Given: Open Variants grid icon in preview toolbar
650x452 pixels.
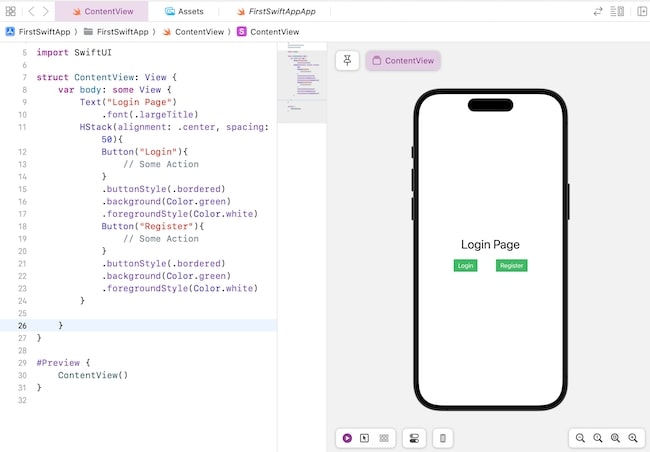Looking at the screenshot, I should pos(383,438).
